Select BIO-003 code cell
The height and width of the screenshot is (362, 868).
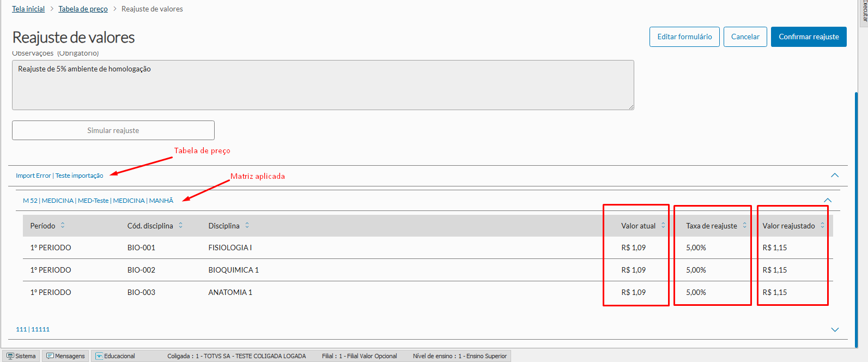pyautogui.click(x=141, y=292)
